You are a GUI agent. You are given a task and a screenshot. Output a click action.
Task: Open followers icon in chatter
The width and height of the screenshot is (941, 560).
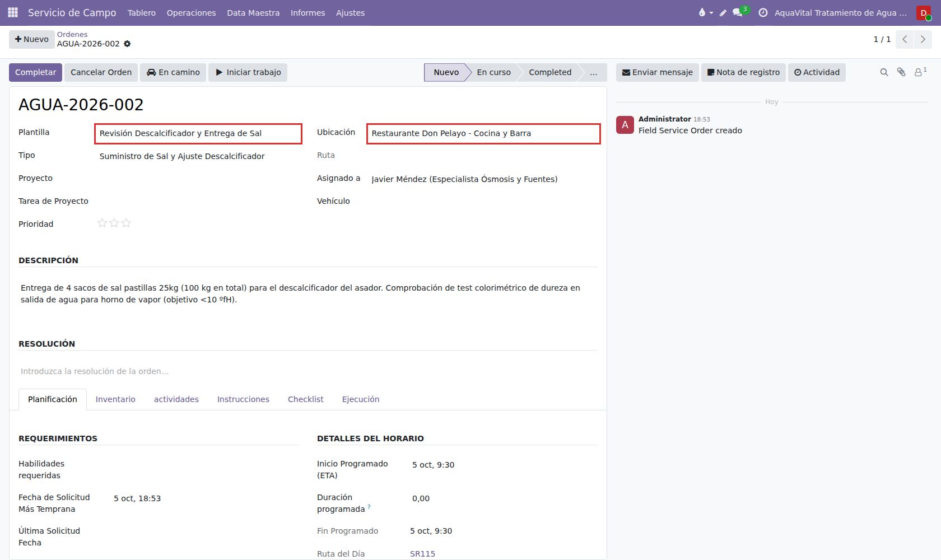point(920,72)
